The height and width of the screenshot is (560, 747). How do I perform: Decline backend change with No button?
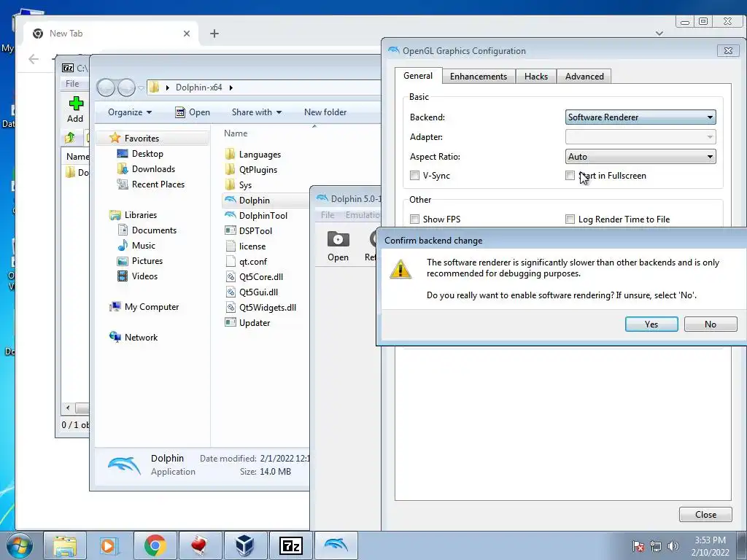coord(711,324)
